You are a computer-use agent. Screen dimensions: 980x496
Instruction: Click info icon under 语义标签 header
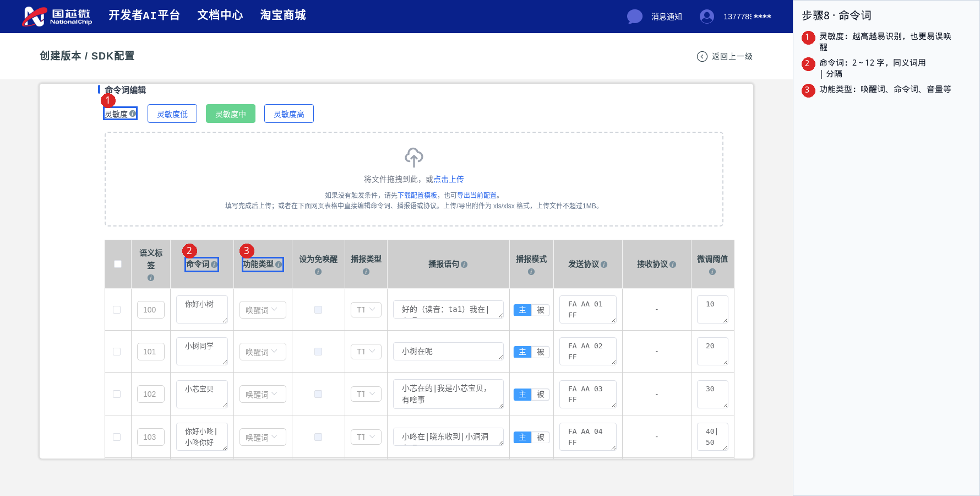151,278
